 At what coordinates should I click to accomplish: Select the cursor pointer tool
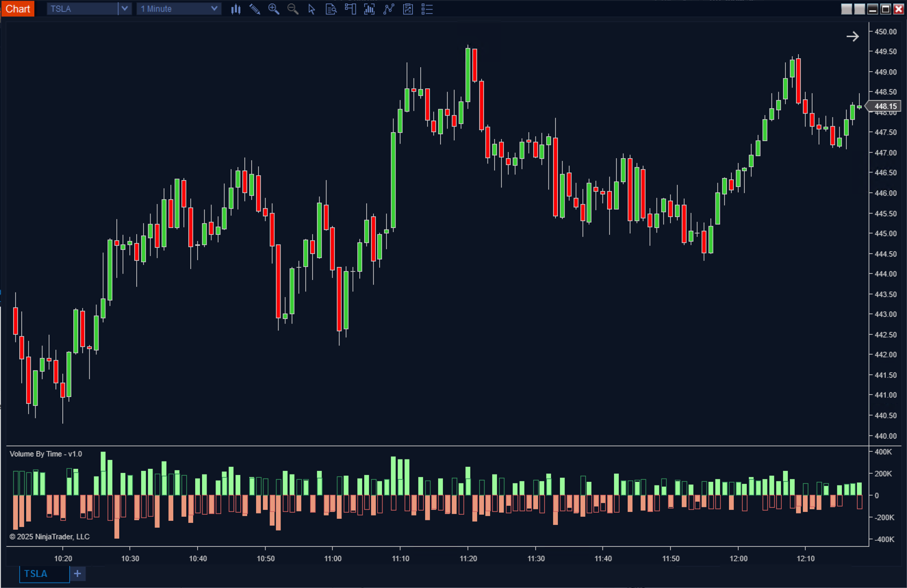pos(312,9)
